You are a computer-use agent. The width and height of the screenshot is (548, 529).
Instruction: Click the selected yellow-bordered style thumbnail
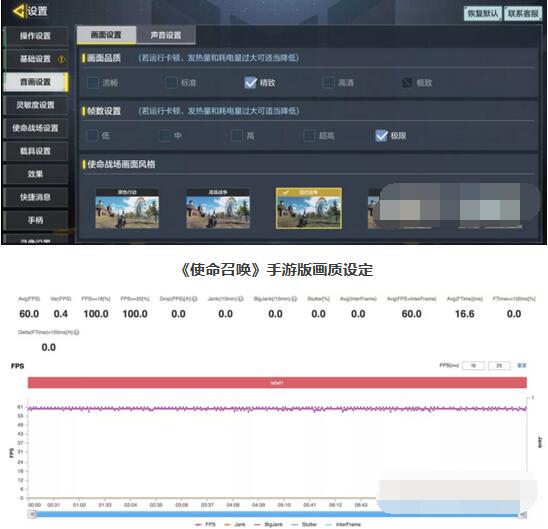click(x=309, y=208)
